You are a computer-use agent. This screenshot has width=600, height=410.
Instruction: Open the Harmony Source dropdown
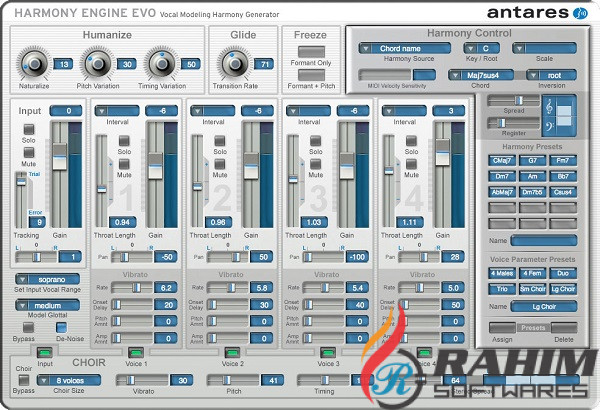point(404,48)
